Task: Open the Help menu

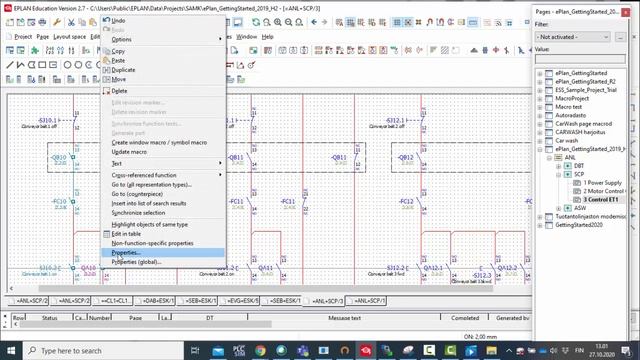Action: 267,37
